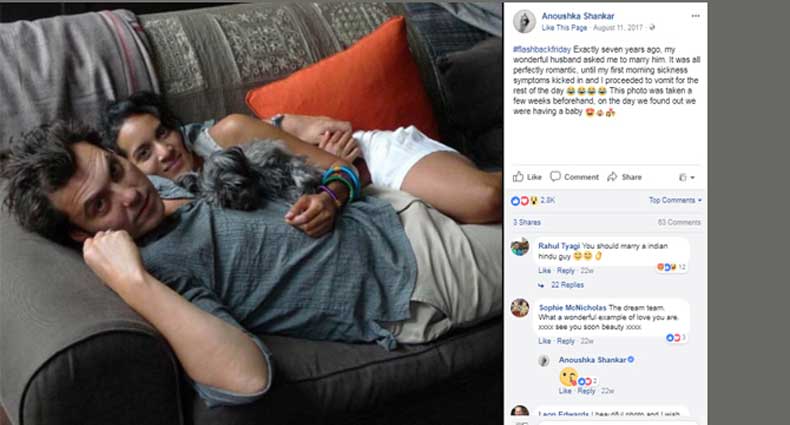This screenshot has width=790, height=425.
Task: Click Reply under Rahul Tyagi's comment
Action: (566, 270)
